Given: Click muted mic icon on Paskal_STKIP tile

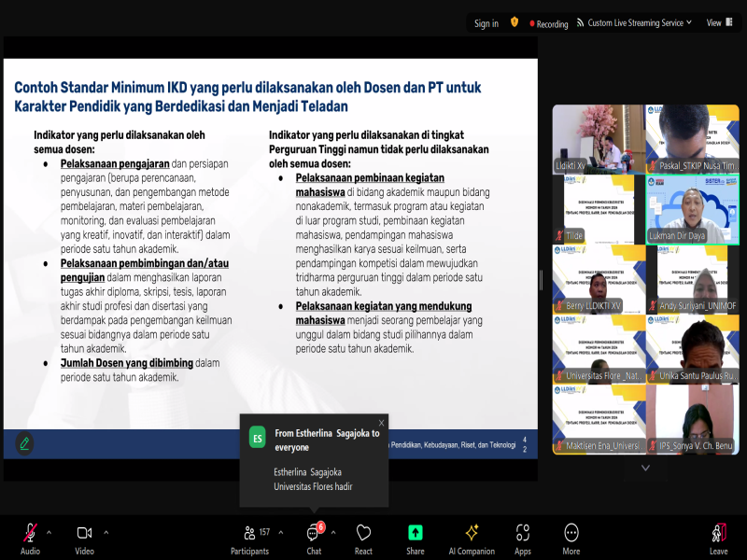Looking at the screenshot, I should click(653, 166).
